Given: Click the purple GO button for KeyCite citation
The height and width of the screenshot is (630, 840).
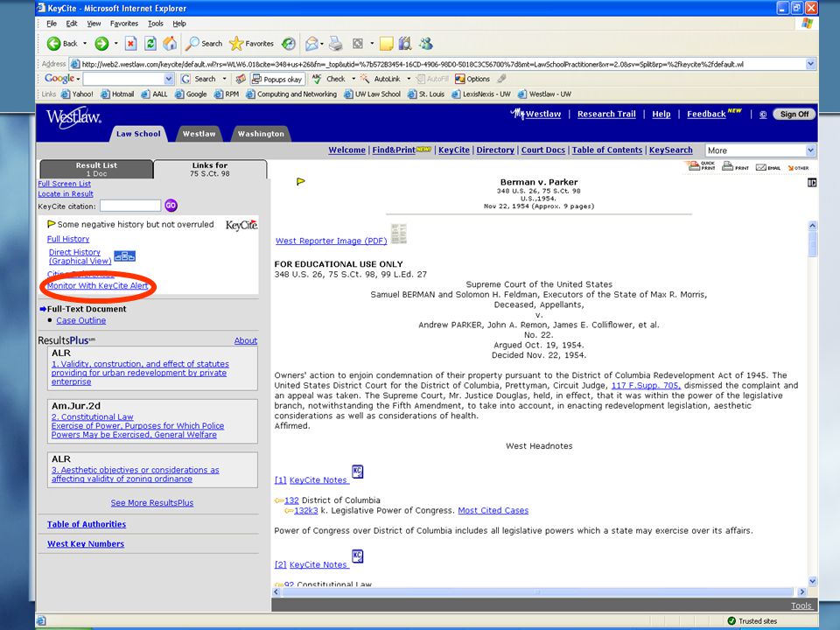Looking at the screenshot, I should 171,205.
